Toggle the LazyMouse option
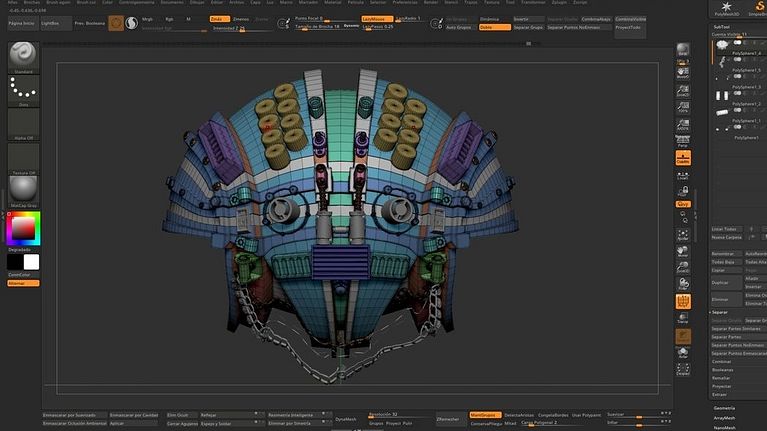The width and height of the screenshot is (767, 431). [377, 19]
